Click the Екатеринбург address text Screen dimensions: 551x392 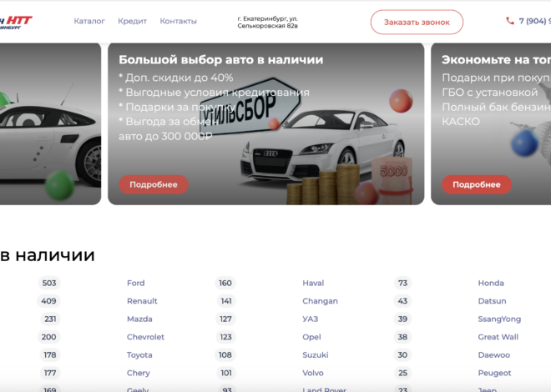pos(267,23)
